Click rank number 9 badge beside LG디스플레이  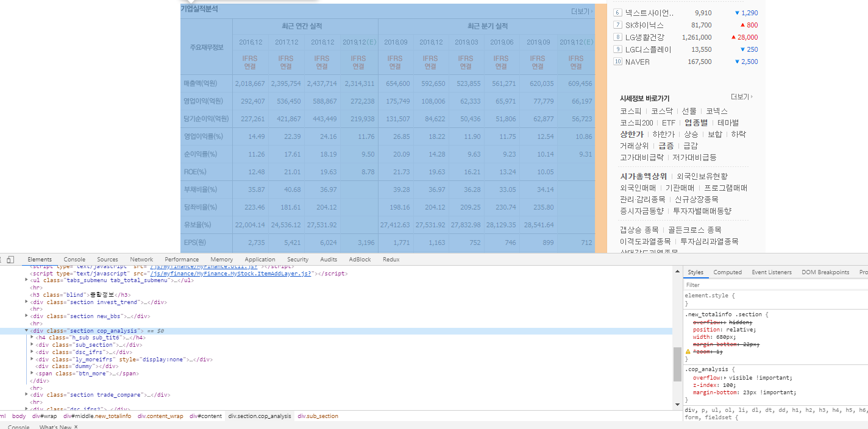(x=617, y=49)
